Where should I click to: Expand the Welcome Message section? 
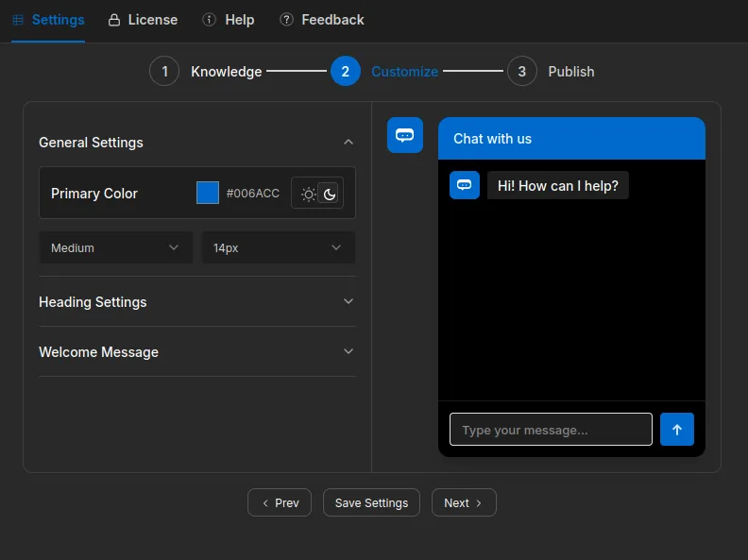tap(197, 351)
